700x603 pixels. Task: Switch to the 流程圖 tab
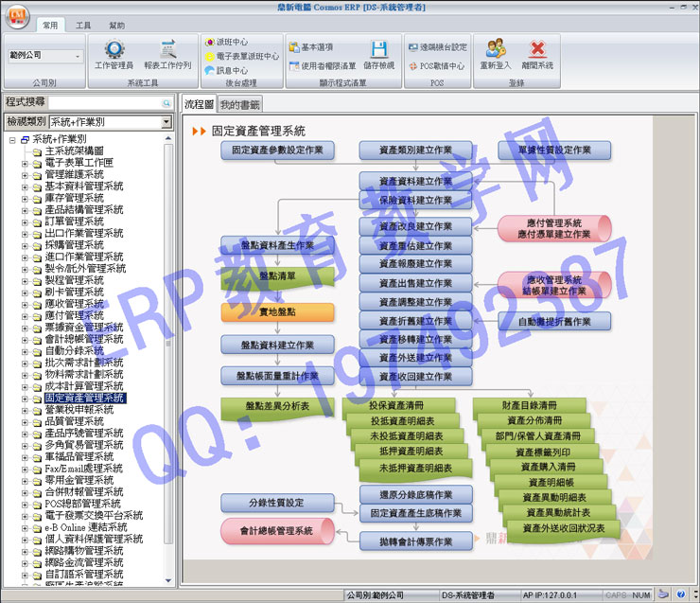(199, 104)
